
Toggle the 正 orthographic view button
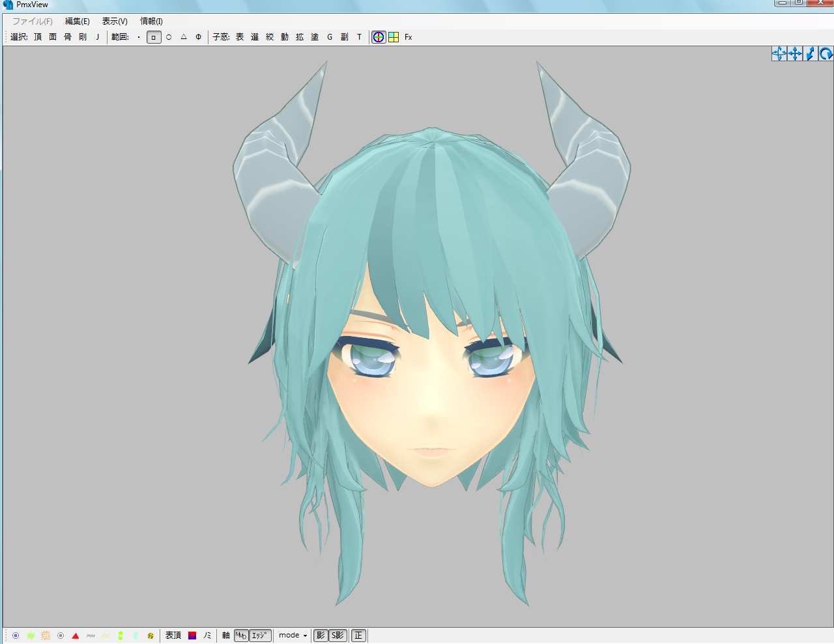pyautogui.click(x=358, y=636)
